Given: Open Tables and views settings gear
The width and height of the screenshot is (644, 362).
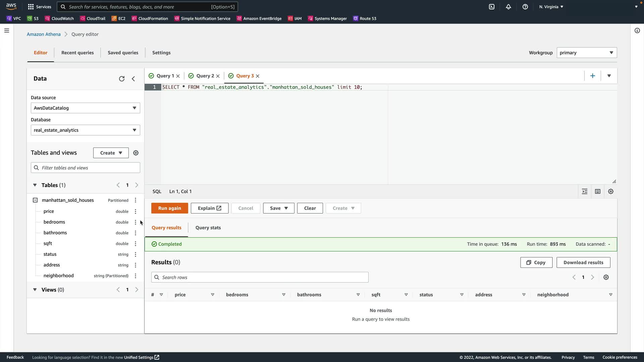Looking at the screenshot, I should pos(136,153).
